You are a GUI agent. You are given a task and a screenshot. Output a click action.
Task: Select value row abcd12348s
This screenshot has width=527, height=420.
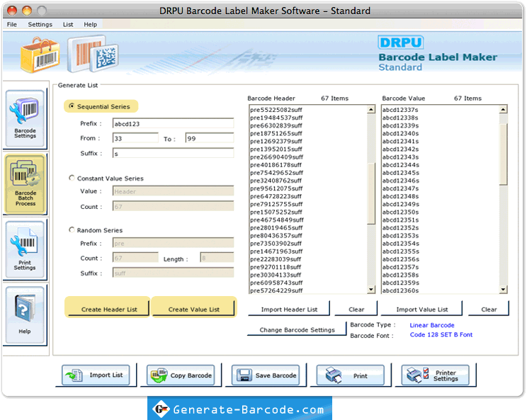click(441, 196)
